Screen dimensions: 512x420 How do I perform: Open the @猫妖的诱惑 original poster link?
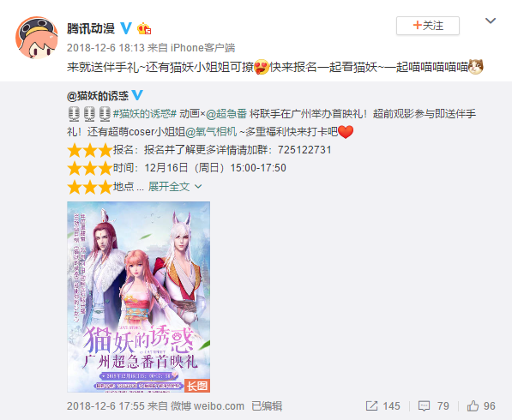coord(98,96)
